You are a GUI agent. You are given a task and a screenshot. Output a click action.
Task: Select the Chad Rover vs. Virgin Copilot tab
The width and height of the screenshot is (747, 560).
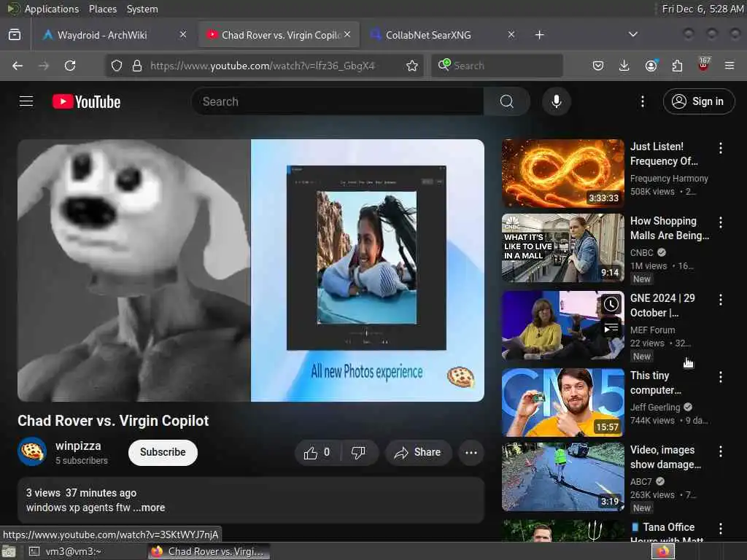279,35
